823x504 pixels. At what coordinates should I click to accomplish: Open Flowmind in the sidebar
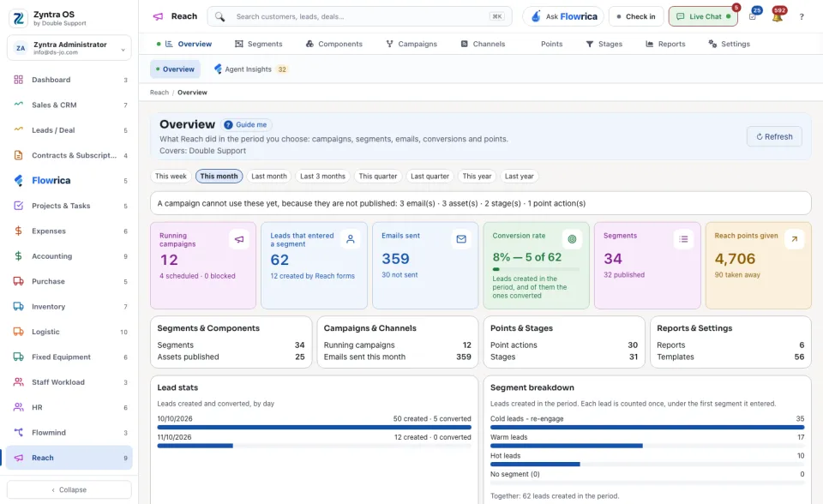pos(69,433)
